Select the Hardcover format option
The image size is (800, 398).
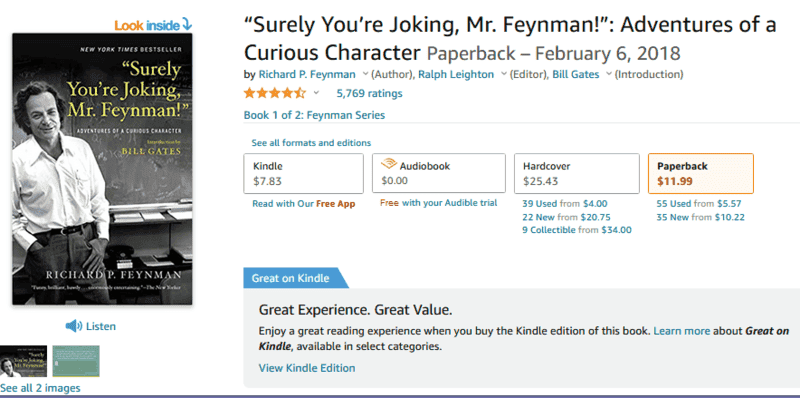577,173
